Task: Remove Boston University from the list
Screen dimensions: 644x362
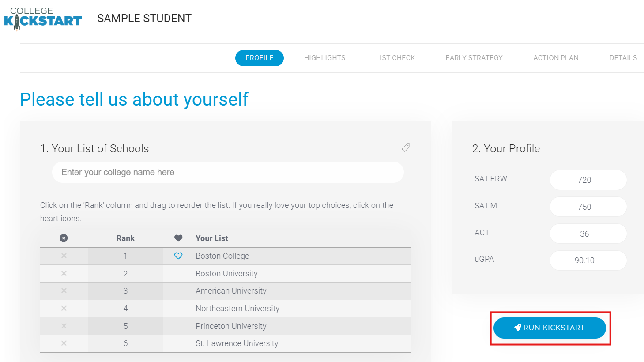Action: (64, 274)
